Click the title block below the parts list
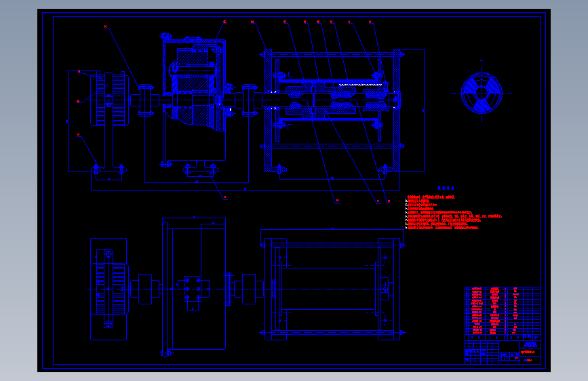This screenshot has width=588, height=381. point(503,352)
